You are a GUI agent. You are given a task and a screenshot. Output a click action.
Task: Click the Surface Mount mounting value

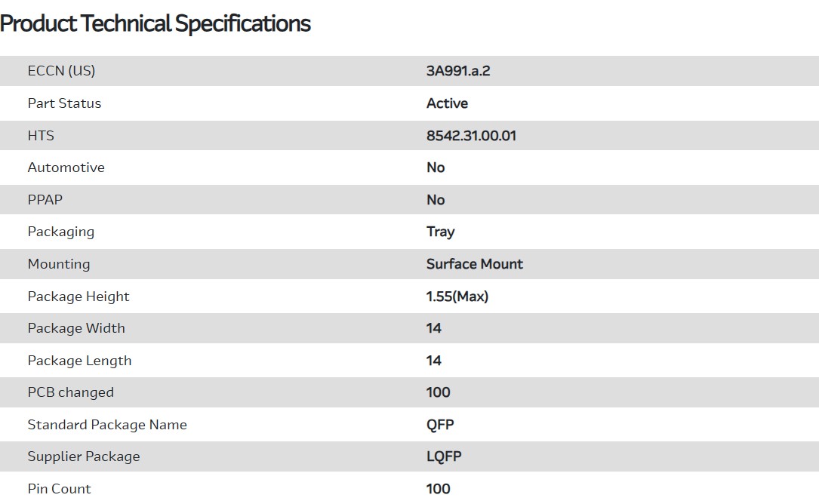[x=474, y=264]
